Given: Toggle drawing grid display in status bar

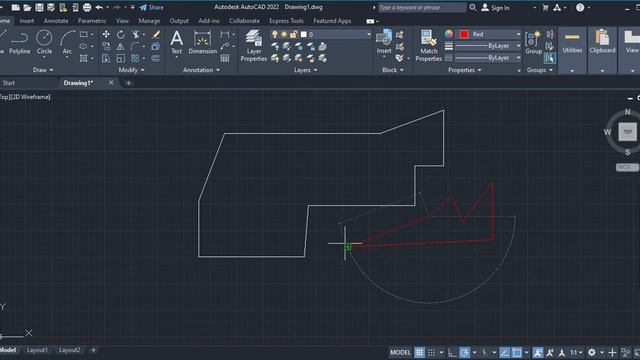Looking at the screenshot, I should coord(419,352).
